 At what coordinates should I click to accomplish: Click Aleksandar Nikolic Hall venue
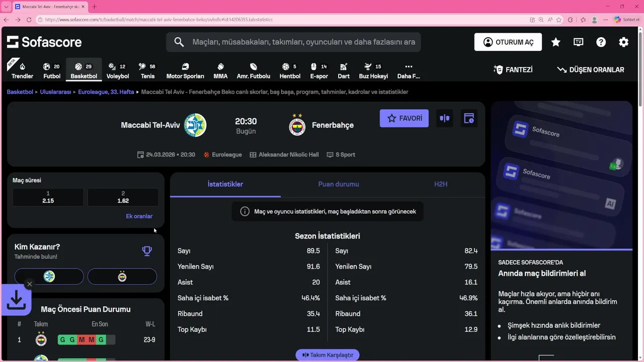click(x=284, y=155)
